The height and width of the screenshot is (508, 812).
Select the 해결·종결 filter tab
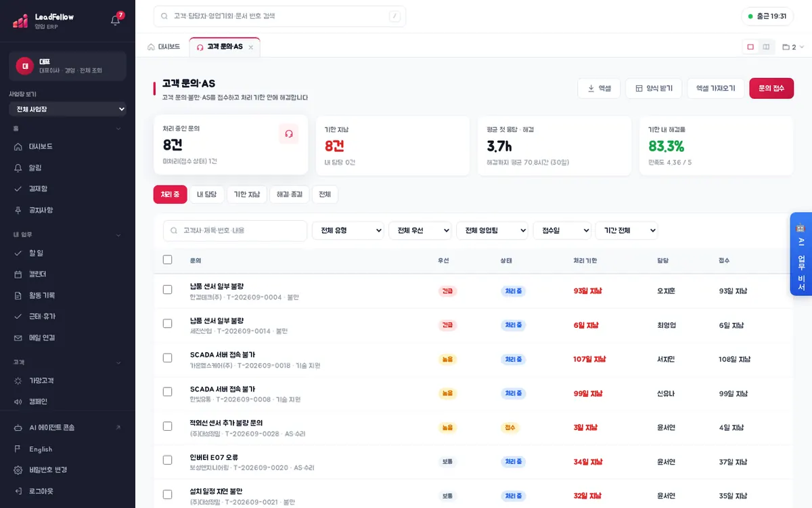290,194
